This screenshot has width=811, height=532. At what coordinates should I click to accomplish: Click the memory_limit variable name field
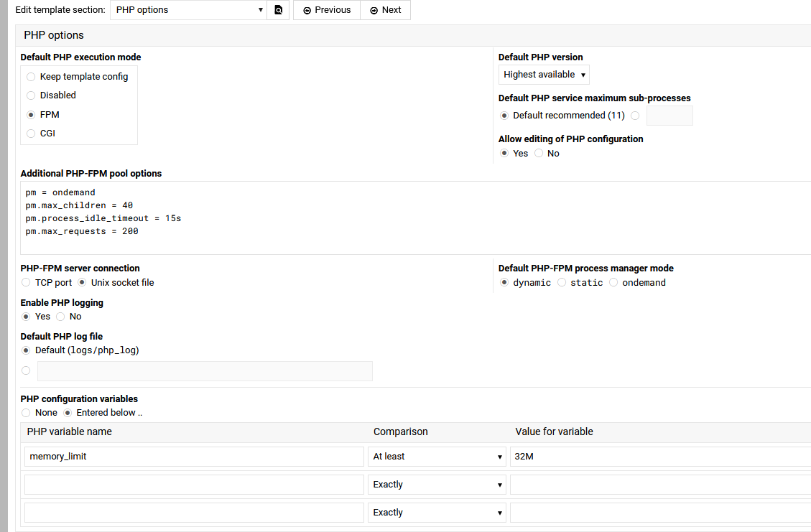pyautogui.click(x=194, y=457)
